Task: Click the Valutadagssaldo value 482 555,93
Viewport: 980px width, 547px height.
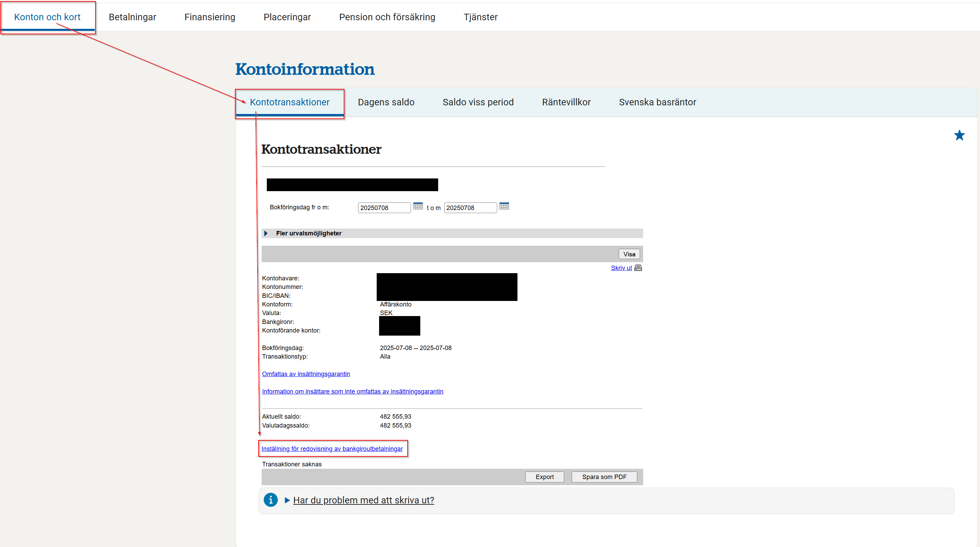Action: coord(395,426)
